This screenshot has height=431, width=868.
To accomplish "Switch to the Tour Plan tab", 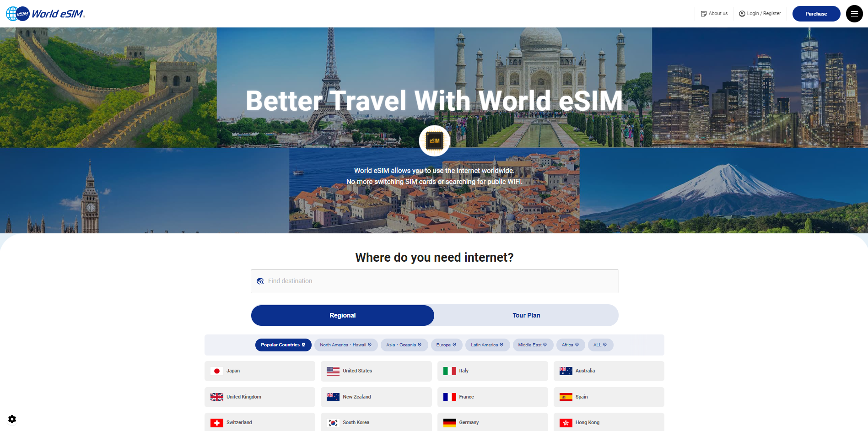I will click(526, 316).
